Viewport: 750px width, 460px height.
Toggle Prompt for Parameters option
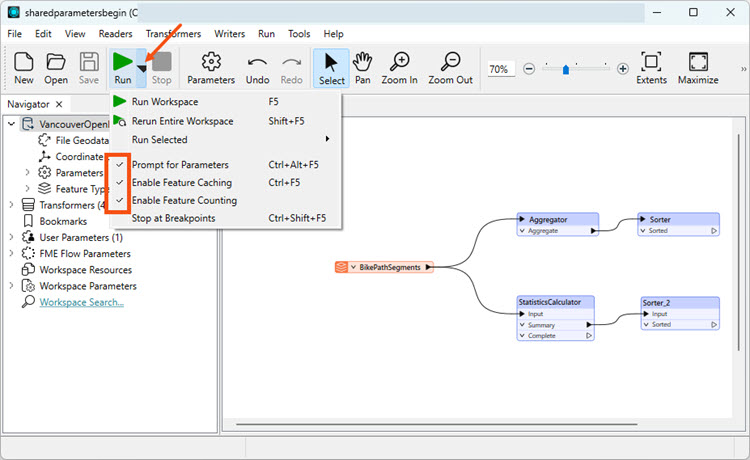(x=180, y=164)
